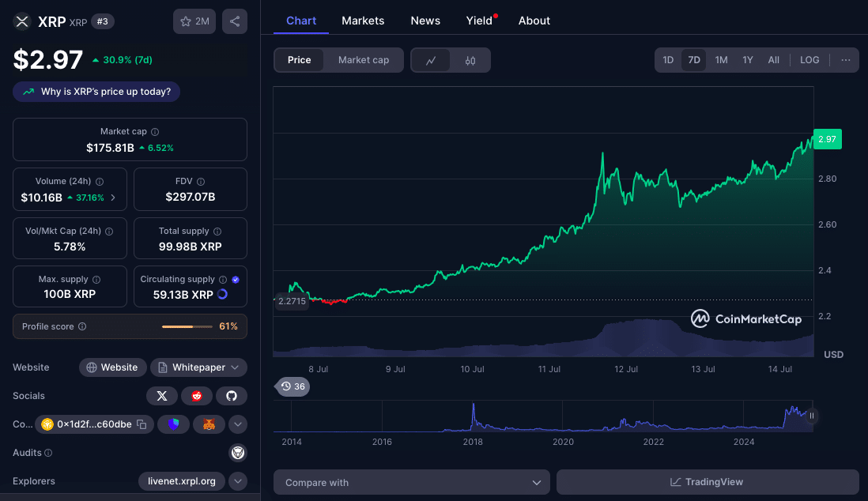Click Why is XRP's price up today
Image resolution: width=868 pixels, height=501 pixels.
coord(96,92)
